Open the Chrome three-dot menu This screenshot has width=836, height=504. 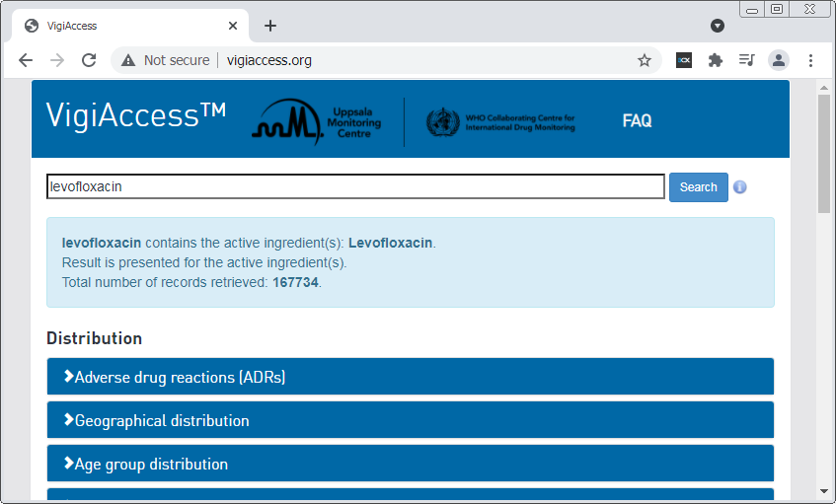810,60
